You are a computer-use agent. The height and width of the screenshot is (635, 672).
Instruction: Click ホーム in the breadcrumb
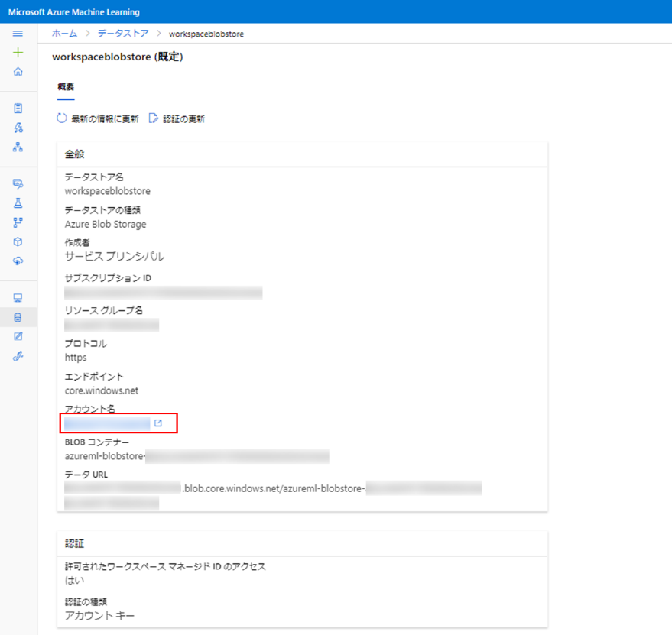click(x=65, y=34)
